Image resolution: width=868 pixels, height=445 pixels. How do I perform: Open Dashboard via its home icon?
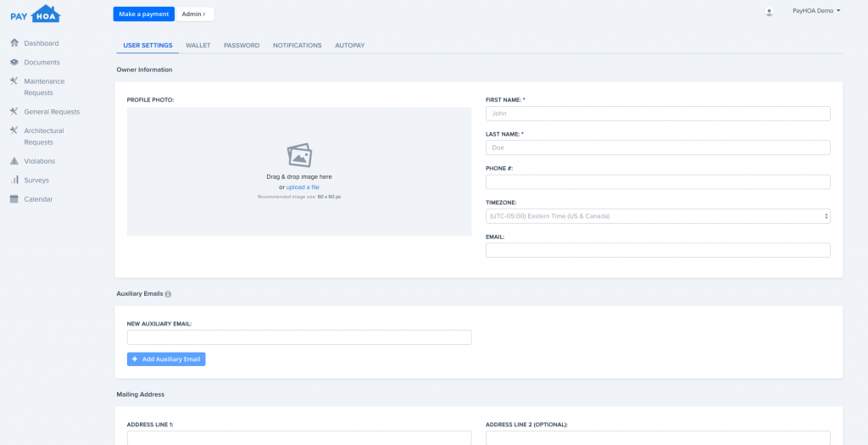14,43
